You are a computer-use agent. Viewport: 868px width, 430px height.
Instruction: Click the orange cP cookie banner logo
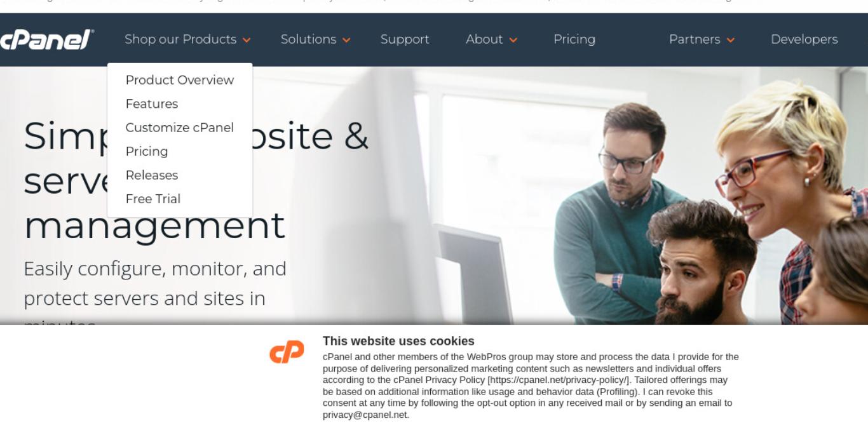287,352
